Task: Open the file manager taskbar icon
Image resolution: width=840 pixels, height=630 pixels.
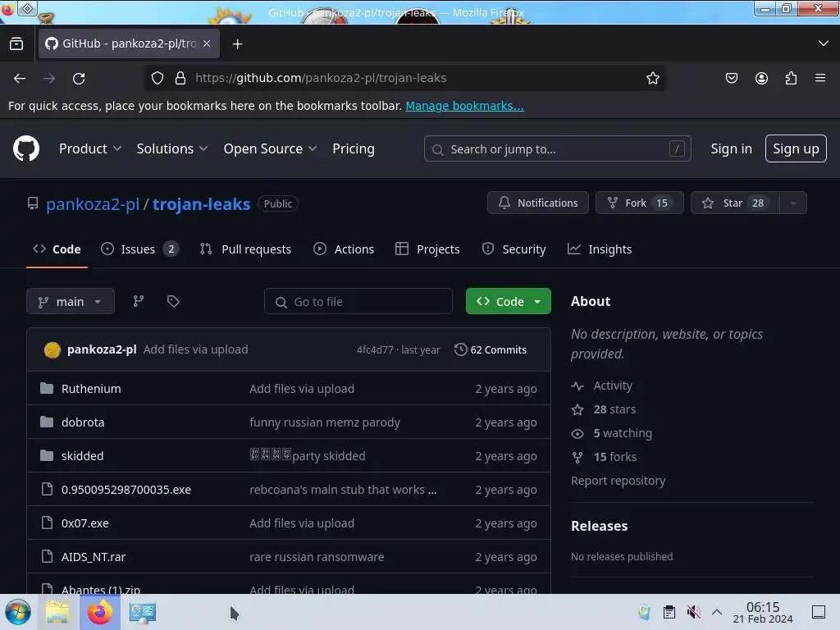Action: coord(57,612)
